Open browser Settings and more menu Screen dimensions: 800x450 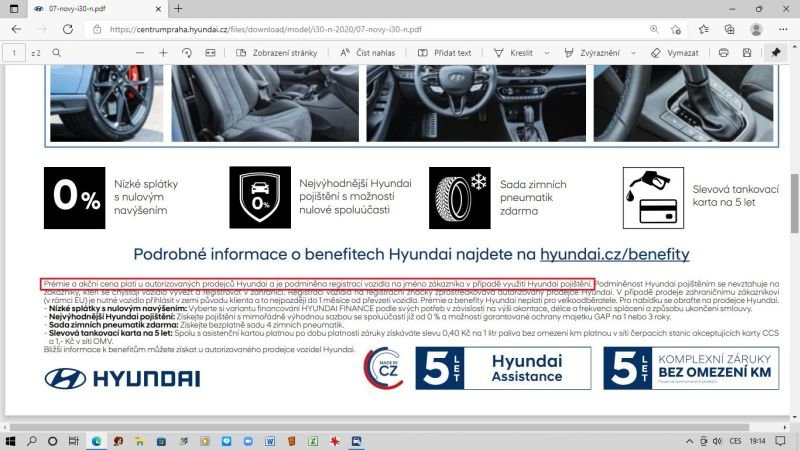coord(783,29)
